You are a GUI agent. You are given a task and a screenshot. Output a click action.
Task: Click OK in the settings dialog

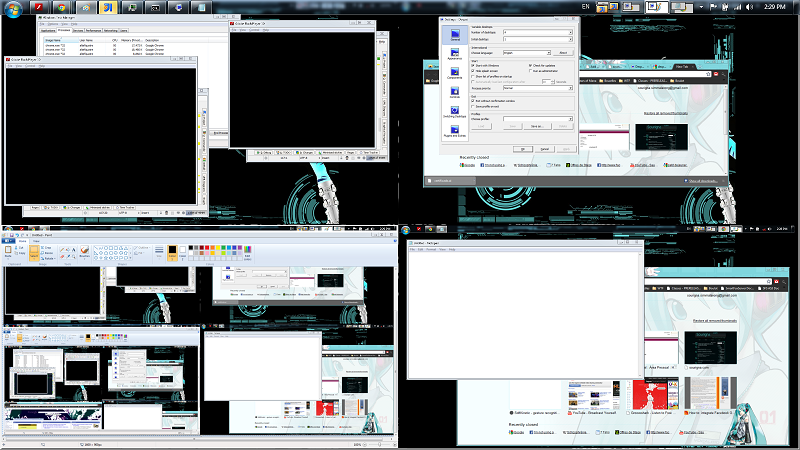tap(523, 149)
